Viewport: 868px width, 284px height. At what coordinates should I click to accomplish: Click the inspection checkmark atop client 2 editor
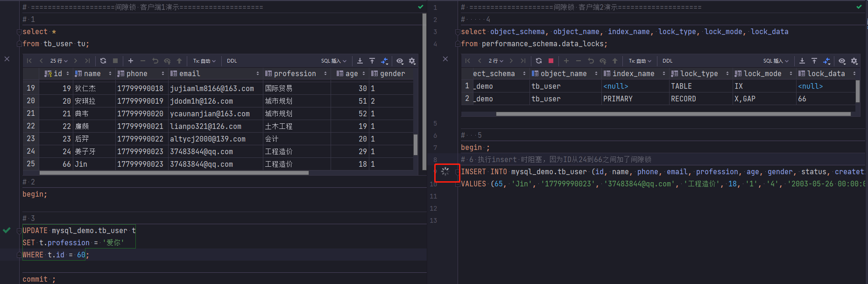[859, 7]
